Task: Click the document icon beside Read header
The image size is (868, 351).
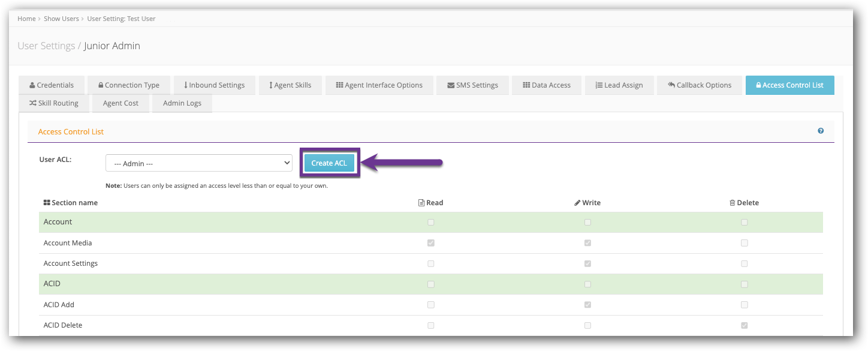Action: (x=420, y=202)
